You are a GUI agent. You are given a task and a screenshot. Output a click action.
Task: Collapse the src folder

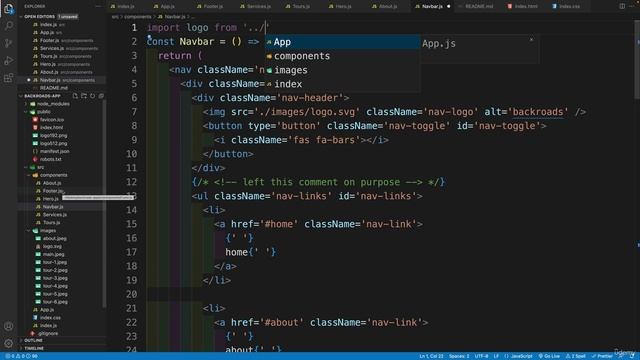click(40, 167)
